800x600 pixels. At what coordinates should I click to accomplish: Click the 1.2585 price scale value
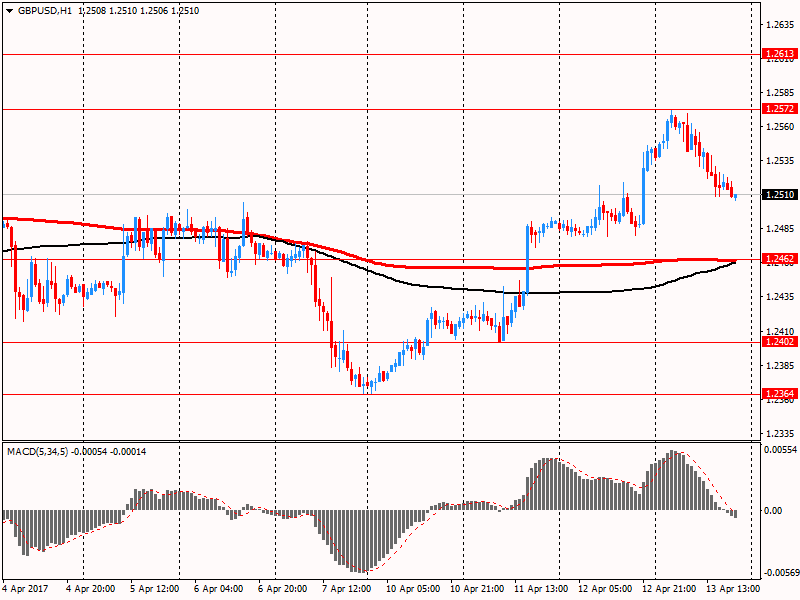781,93
